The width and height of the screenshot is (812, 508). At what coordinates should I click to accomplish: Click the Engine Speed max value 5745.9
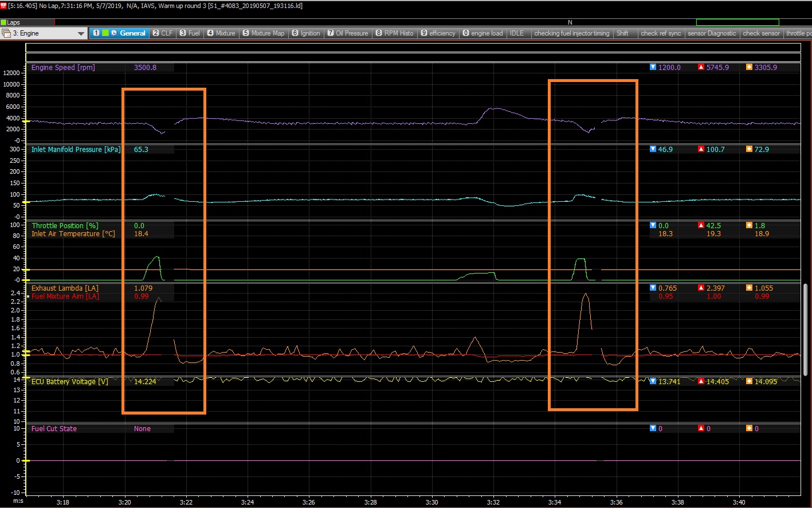pos(717,67)
